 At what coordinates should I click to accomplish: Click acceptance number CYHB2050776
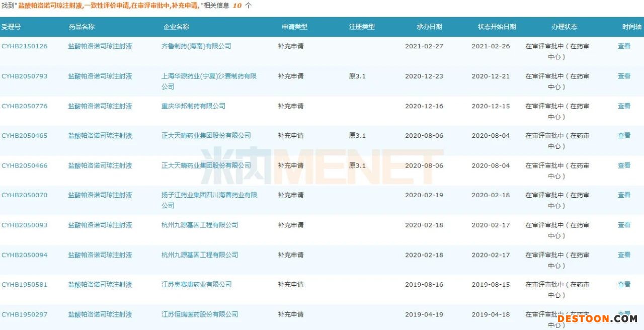pyautogui.click(x=25, y=106)
